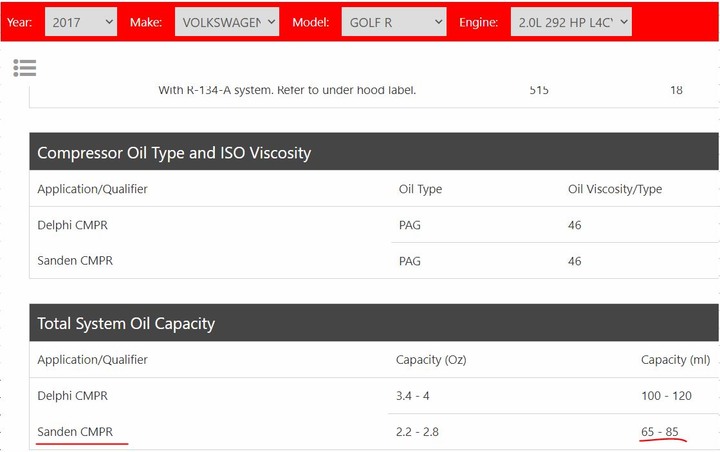Click the Oil Viscosity/Type column header
This screenshot has height=452, width=720.
coord(615,189)
